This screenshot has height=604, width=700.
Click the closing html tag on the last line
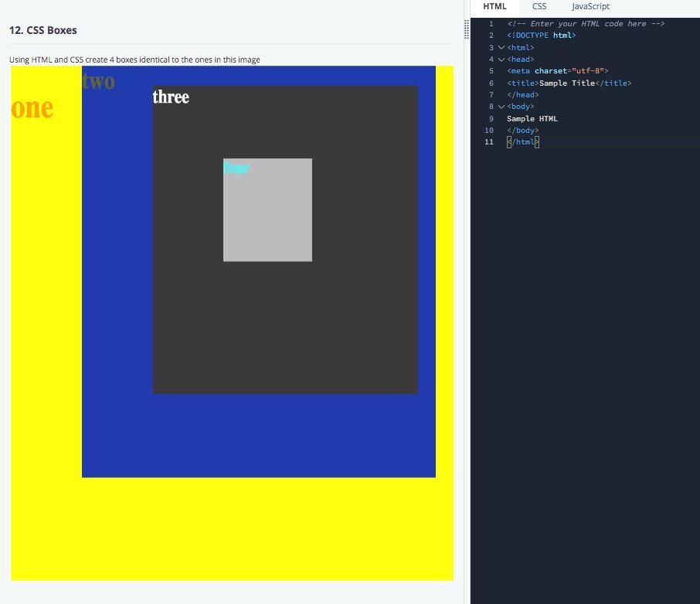(523, 142)
